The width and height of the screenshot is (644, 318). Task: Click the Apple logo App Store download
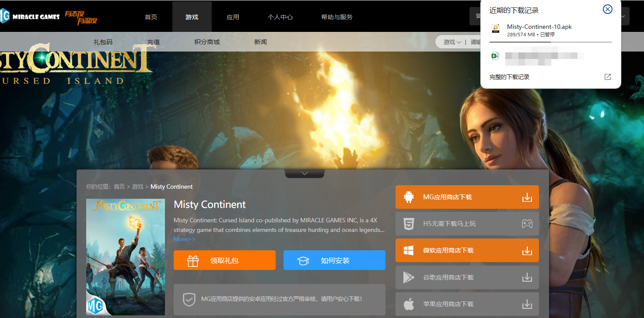tap(409, 304)
